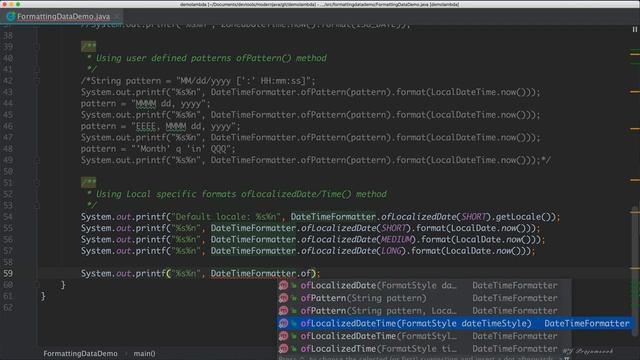
Task: Click the comment 'Using Local specific formats'
Action: pyautogui.click(x=166, y=194)
